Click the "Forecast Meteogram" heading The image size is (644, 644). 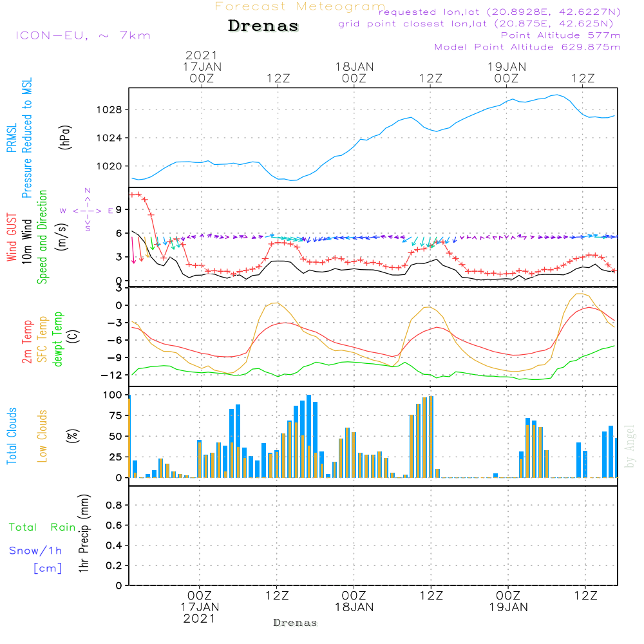pos(300,6)
